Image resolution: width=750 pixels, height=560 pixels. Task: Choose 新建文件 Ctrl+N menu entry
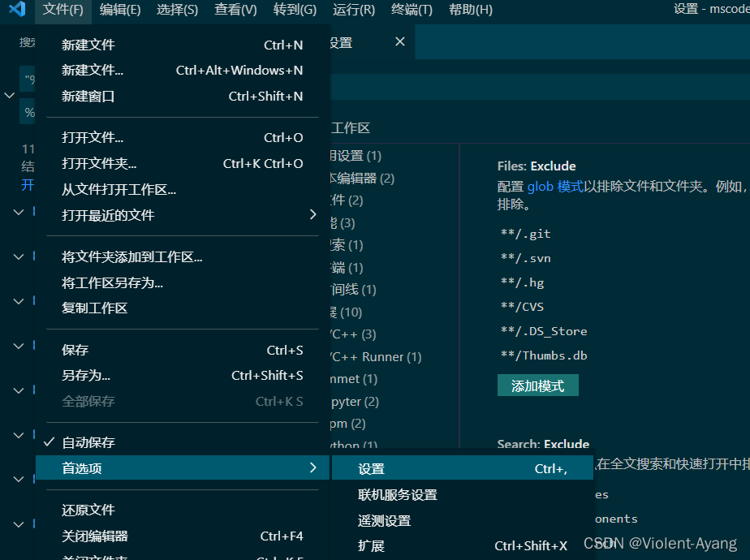pyautogui.click(x=183, y=45)
